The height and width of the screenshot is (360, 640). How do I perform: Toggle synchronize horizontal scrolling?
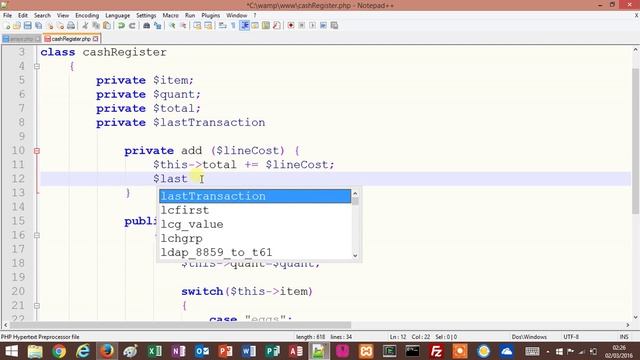(x=208, y=25)
